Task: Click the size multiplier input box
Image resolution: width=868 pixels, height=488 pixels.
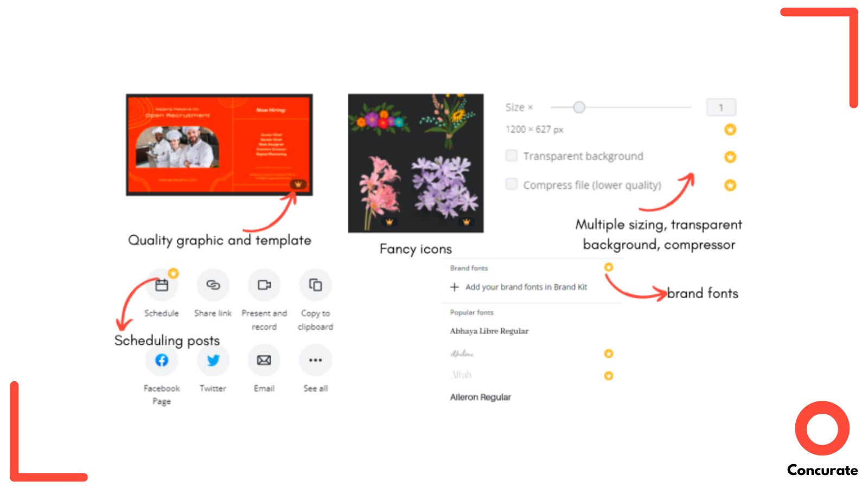Action: point(721,107)
